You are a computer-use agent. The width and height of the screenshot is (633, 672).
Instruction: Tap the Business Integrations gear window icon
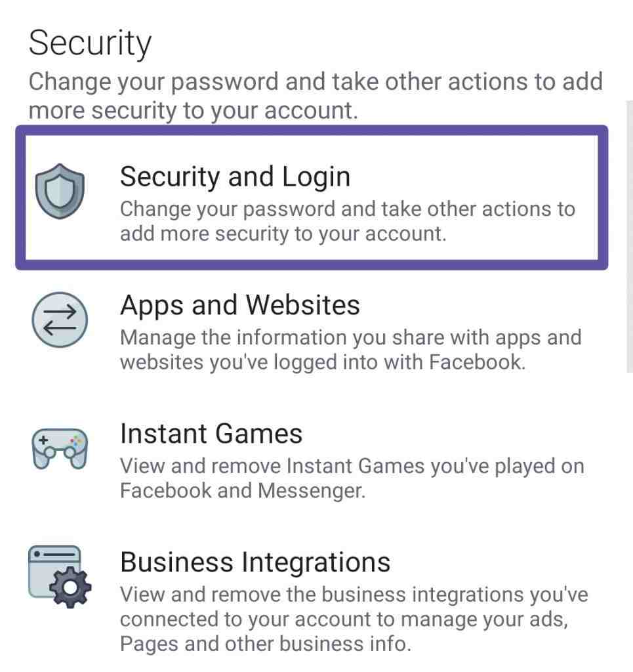60,577
